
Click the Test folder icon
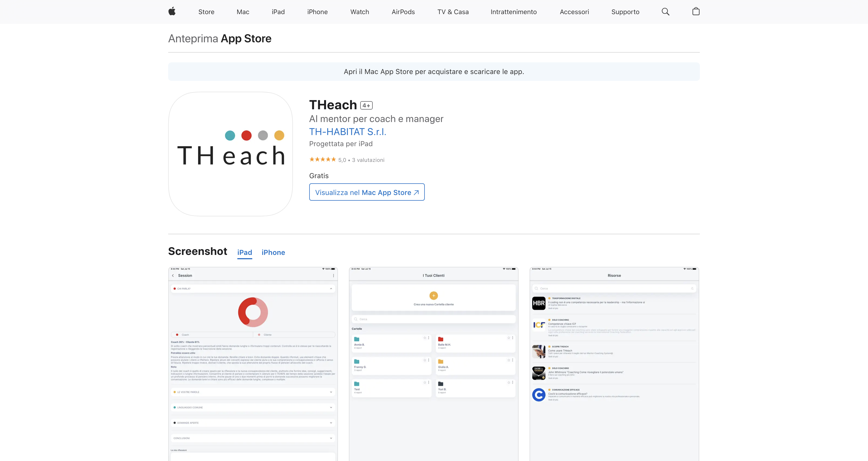click(x=356, y=384)
